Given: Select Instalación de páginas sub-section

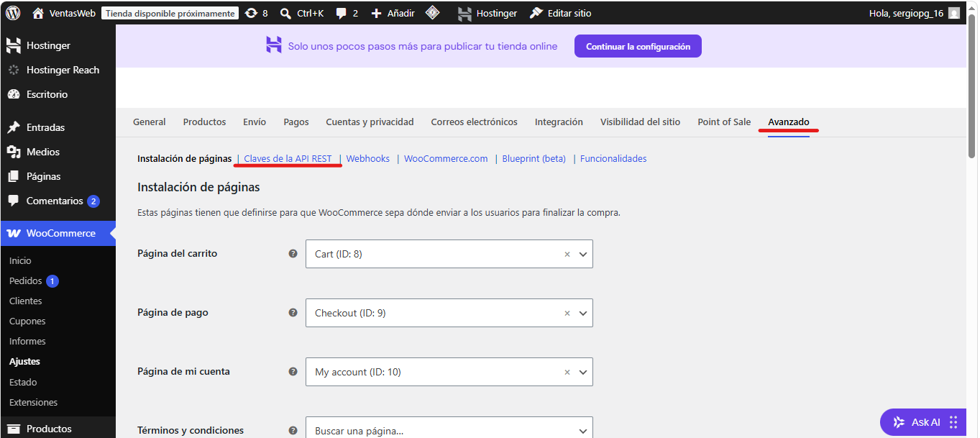Looking at the screenshot, I should click(x=184, y=158).
